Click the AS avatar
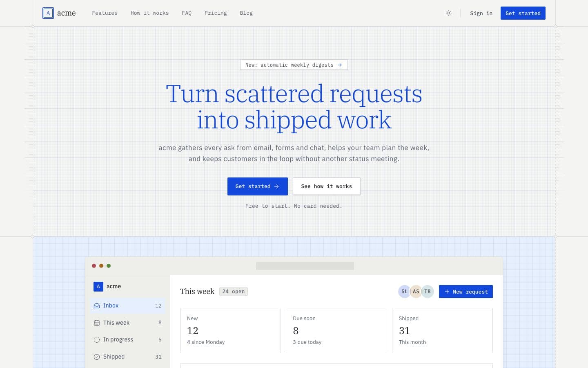 point(416,292)
